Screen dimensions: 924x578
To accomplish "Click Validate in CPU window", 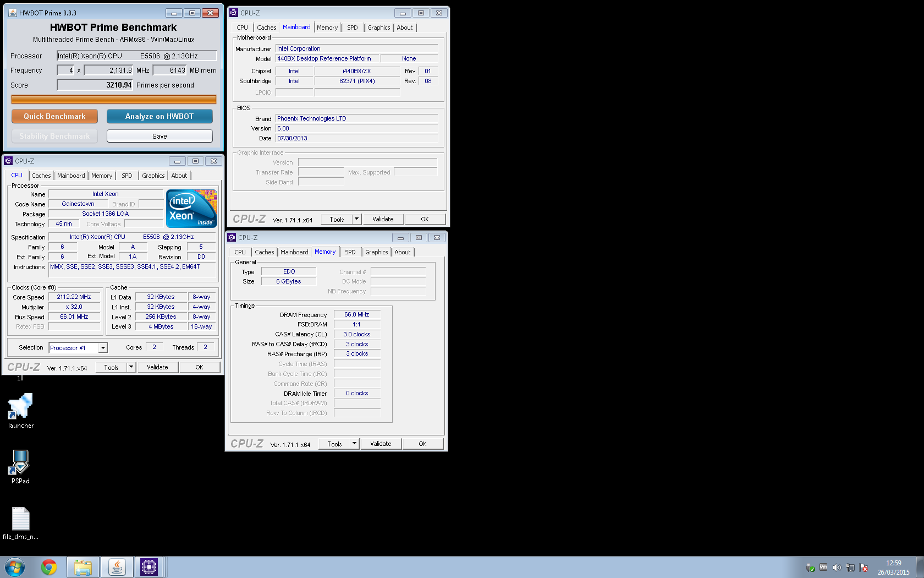I will click(x=157, y=367).
